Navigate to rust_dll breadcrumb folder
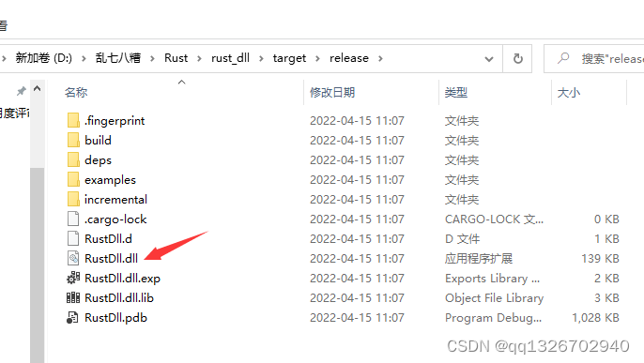 click(230, 58)
